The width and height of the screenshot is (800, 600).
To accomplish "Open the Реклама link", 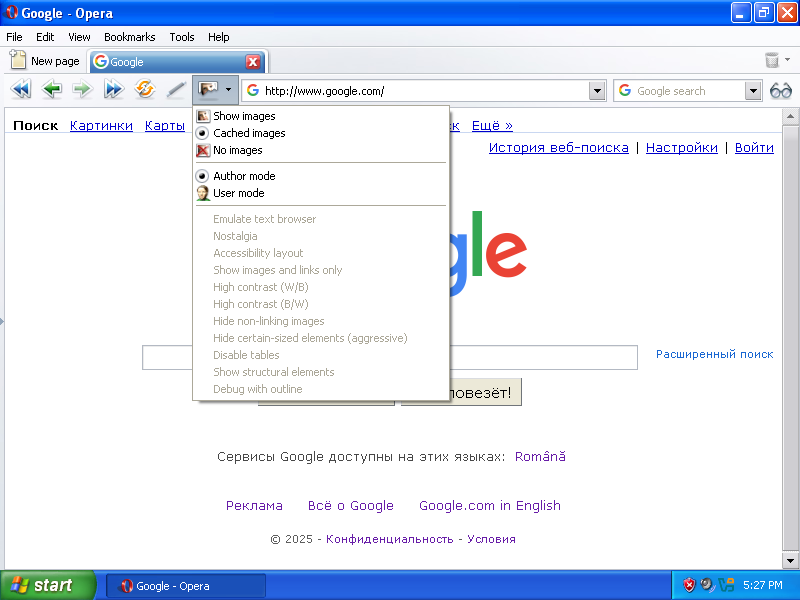I will click(x=254, y=505).
